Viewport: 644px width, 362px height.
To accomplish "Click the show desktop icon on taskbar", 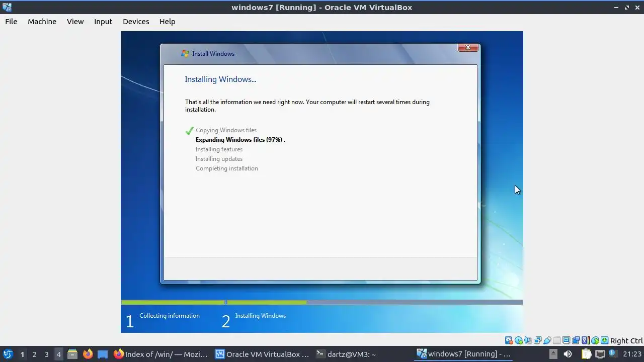I will (103, 354).
